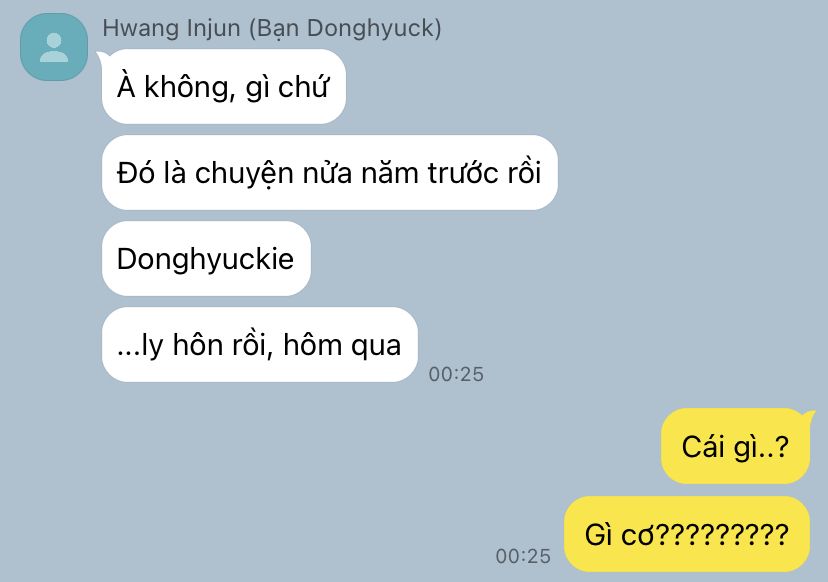Open Hwang Injun's profile avatar
The width and height of the screenshot is (828, 582).
[54, 47]
